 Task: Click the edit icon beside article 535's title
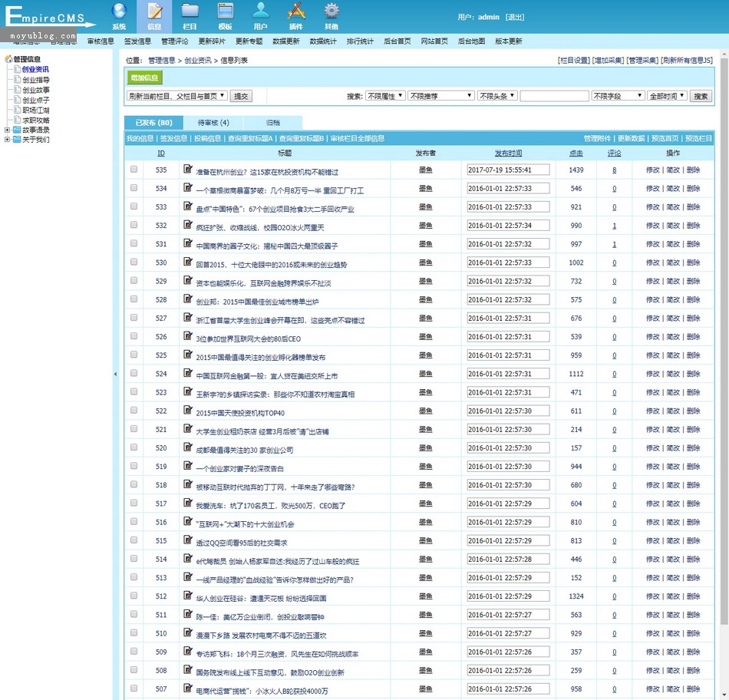188,169
